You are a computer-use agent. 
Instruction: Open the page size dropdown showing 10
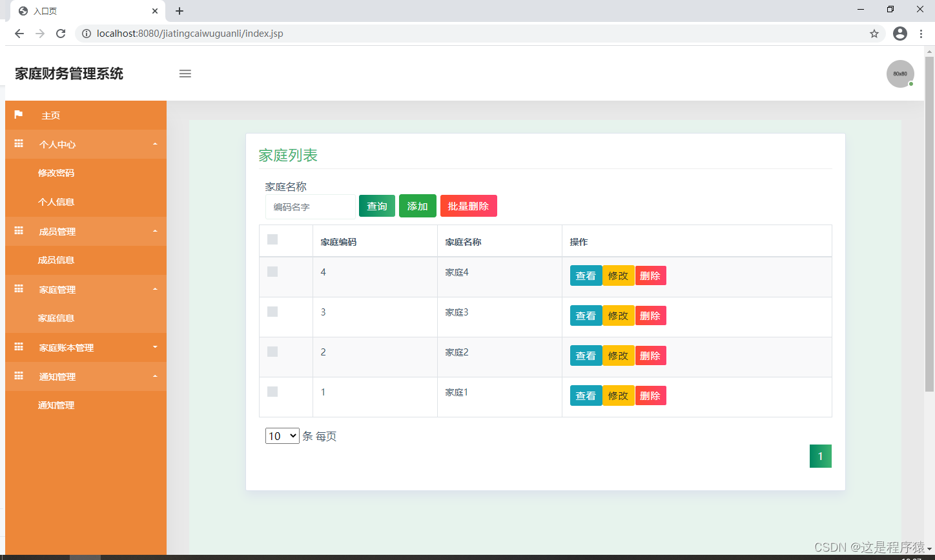[x=282, y=435]
